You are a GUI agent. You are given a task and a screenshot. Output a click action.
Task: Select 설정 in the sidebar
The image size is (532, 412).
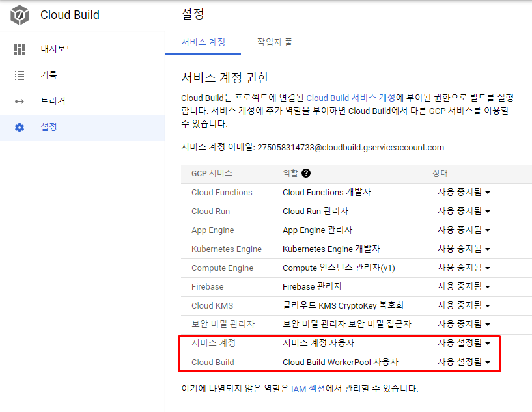(83, 127)
